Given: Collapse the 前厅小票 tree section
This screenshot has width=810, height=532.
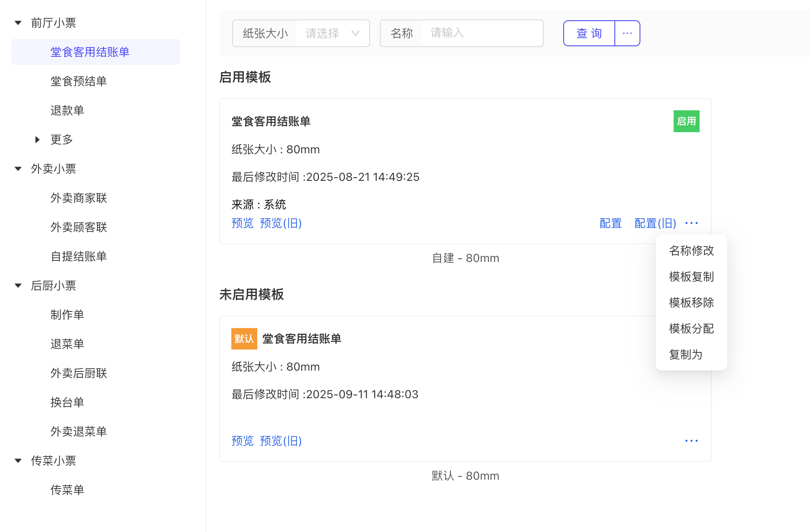Looking at the screenshot, I should (18, 23).
